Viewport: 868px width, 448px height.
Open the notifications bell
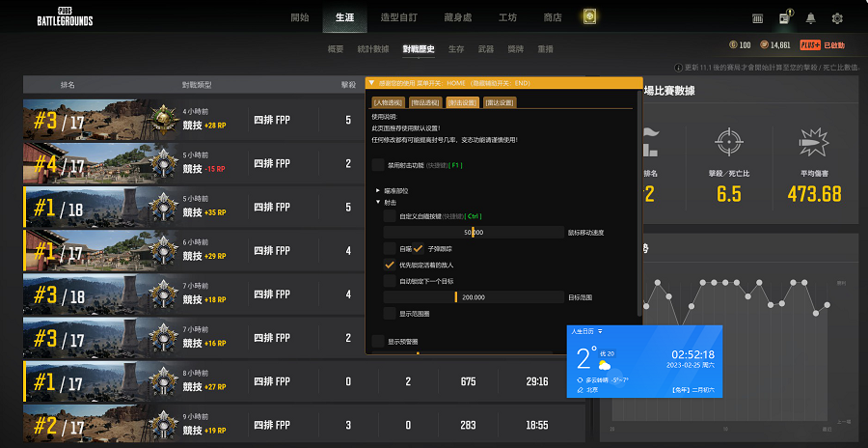[811, 18]
